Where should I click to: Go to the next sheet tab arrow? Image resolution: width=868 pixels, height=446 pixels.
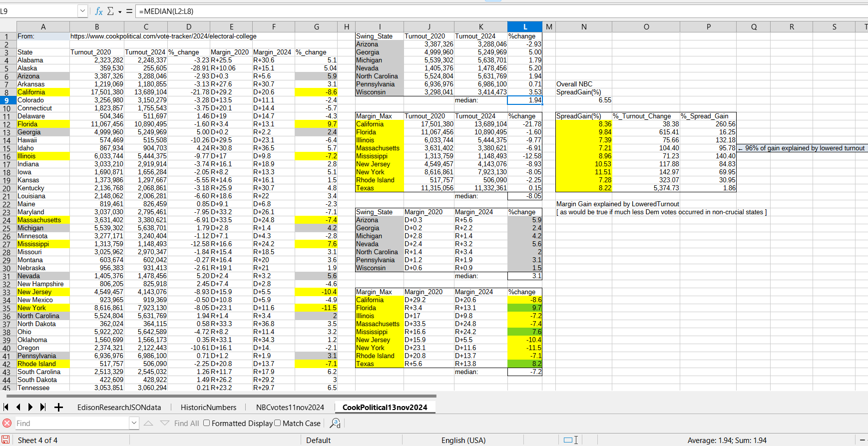click(30, 407)
